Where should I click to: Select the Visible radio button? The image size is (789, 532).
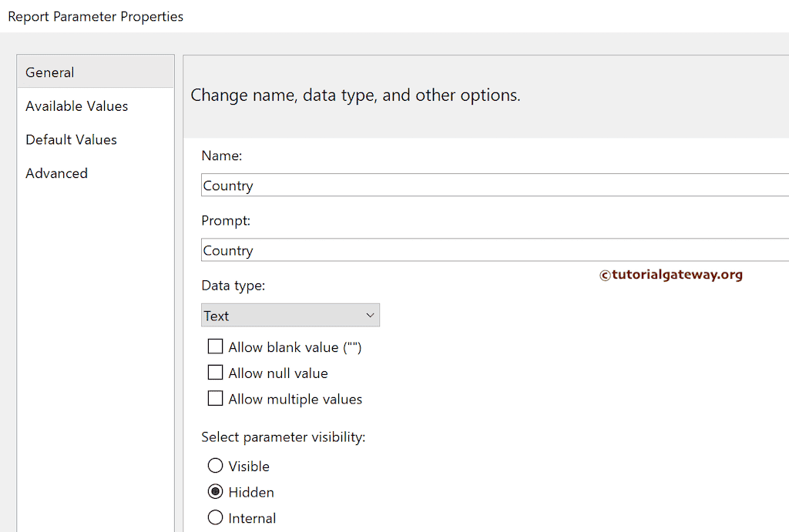[x=216, y=466]
